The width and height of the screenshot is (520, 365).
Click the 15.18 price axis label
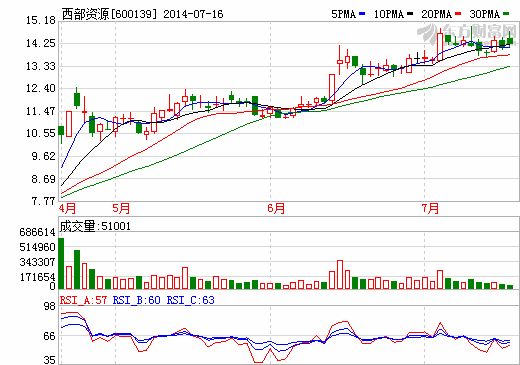tap(41, 21)
